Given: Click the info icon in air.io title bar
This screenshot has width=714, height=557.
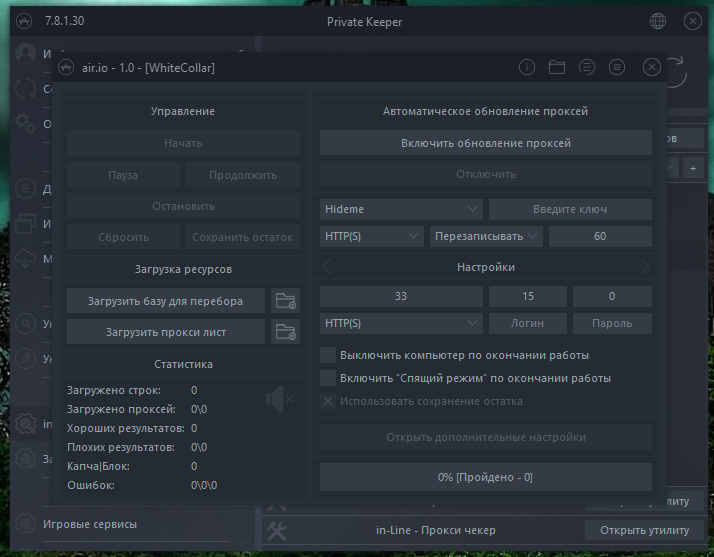Looking at the screenshot, I should 527,68.
